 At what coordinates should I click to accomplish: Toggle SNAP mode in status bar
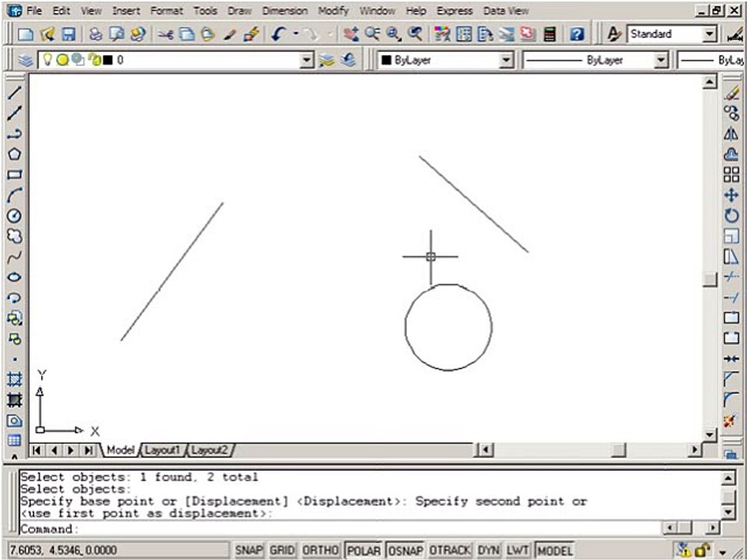[248, 551]
